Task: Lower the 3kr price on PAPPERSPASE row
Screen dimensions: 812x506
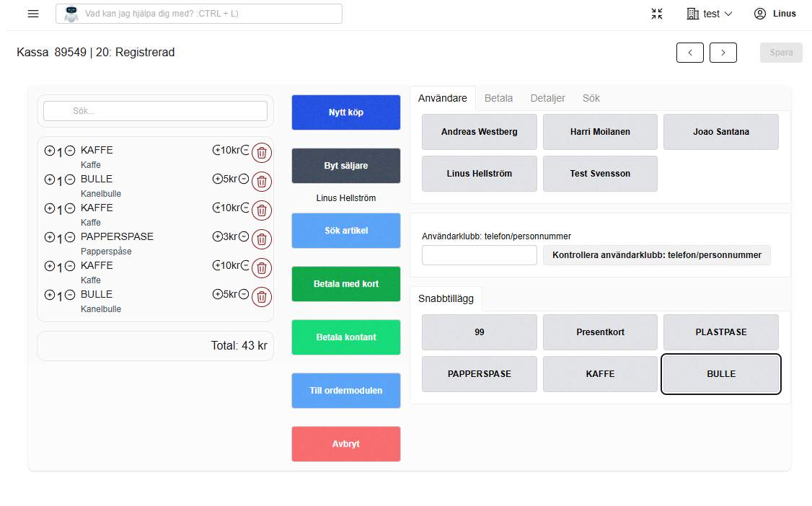Action: click(244, 237)
